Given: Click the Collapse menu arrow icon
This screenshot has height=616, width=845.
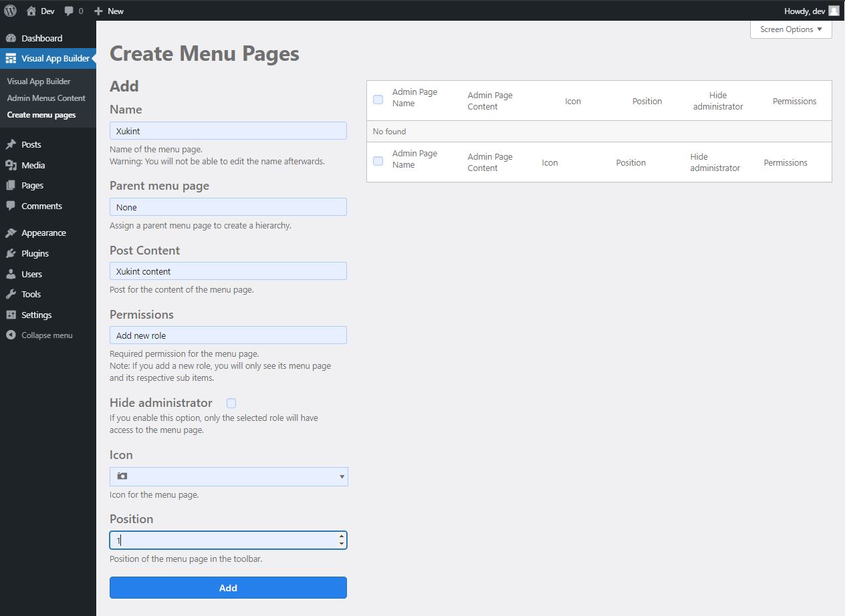Looking at the screenshot, I should coord(11,335).
